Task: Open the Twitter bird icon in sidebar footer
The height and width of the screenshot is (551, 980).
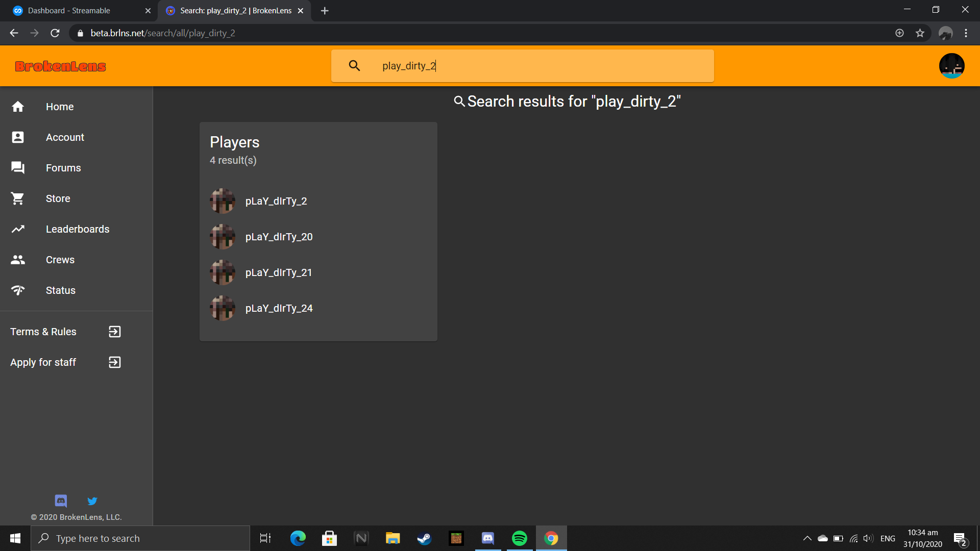Action: (92, 501)
